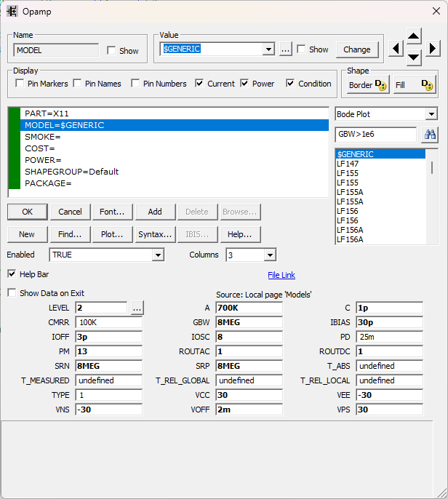Open the Find... dialog
The width and height of the screenshot is (448, 499).
(70, 234)
